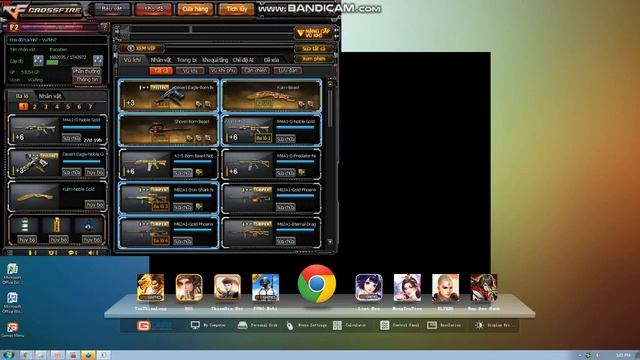Select the Kukri-Beast weapon card
The height and width of the screenshot is (360, 640).
pos(271,96)
